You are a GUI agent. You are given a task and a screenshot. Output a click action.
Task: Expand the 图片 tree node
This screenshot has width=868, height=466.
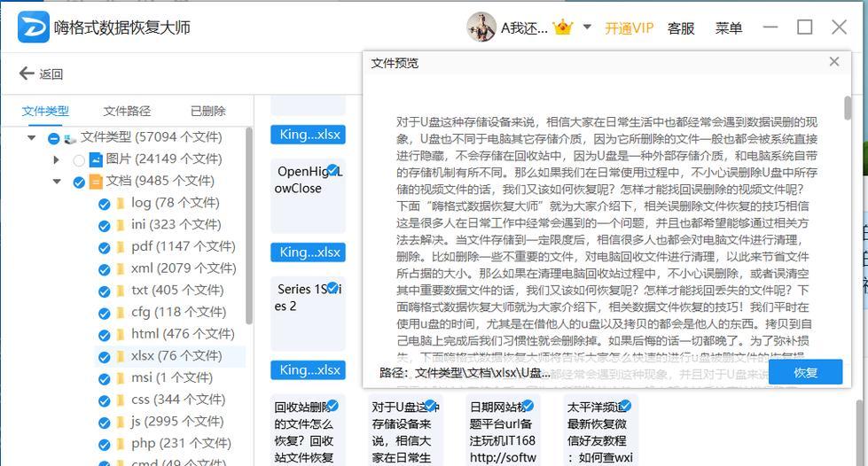[56, 160]
